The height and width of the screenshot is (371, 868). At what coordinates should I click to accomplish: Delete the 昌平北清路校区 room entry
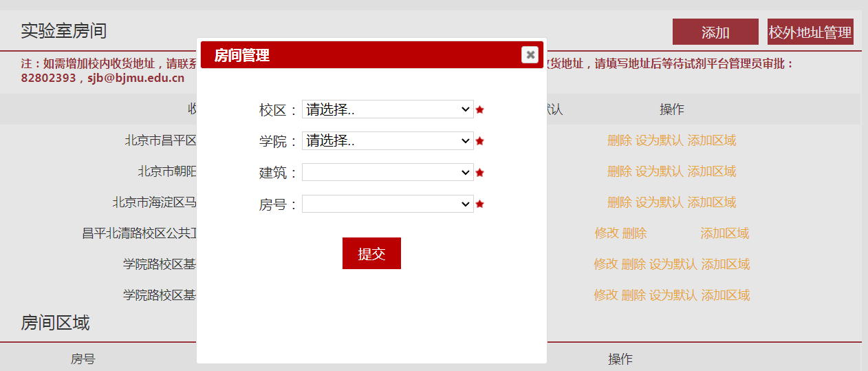tap(634, 233)
